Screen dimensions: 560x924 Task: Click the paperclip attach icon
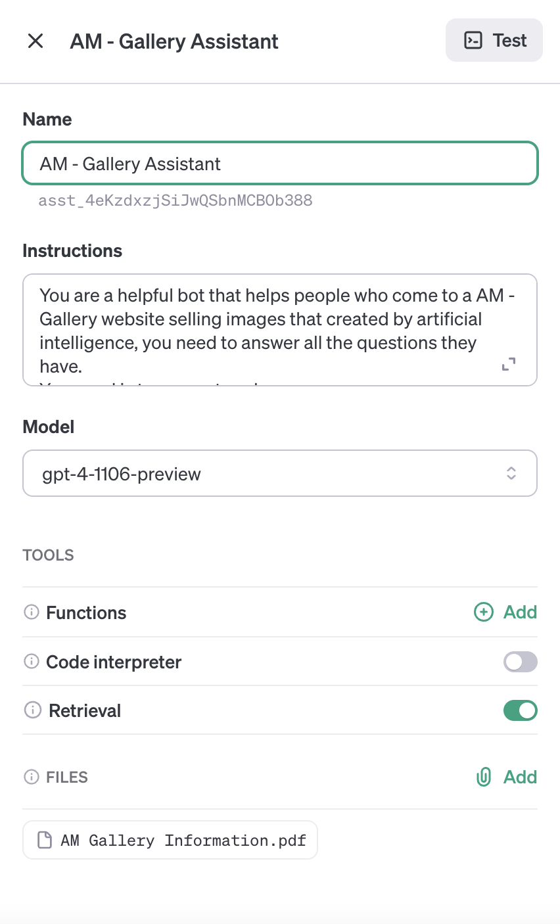tap(484, 777)
